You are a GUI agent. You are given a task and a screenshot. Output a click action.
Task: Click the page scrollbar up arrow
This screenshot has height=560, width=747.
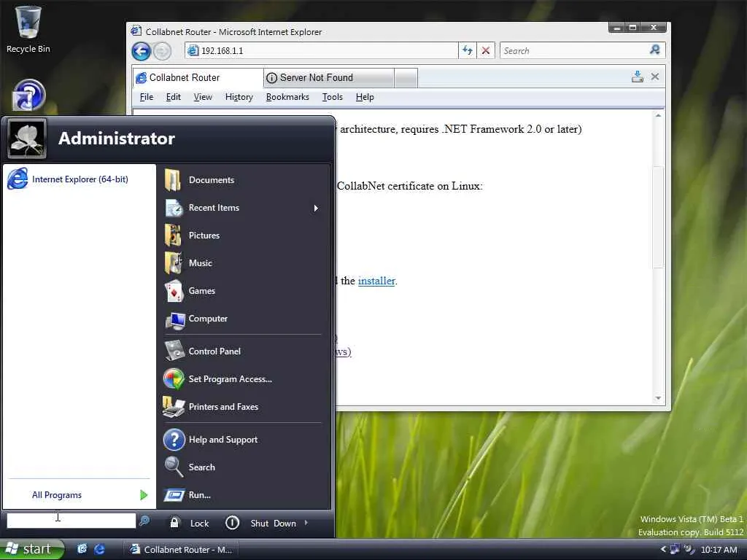point(658,116)
